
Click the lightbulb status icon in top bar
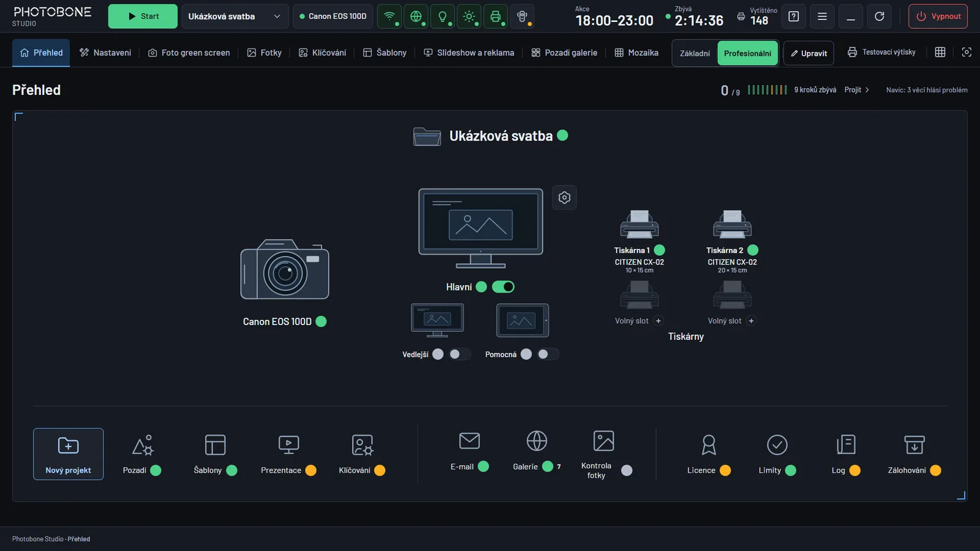click(x=442, y=17)
